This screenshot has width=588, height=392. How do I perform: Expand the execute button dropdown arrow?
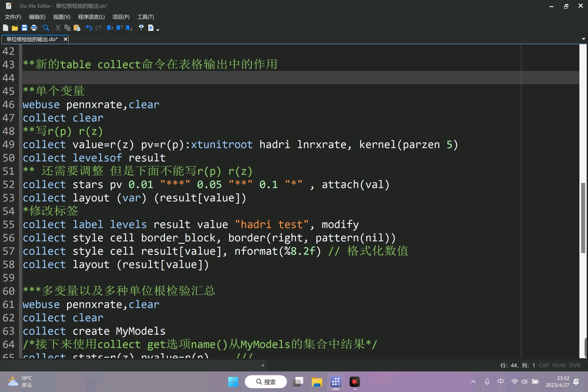tap(158, 30)
